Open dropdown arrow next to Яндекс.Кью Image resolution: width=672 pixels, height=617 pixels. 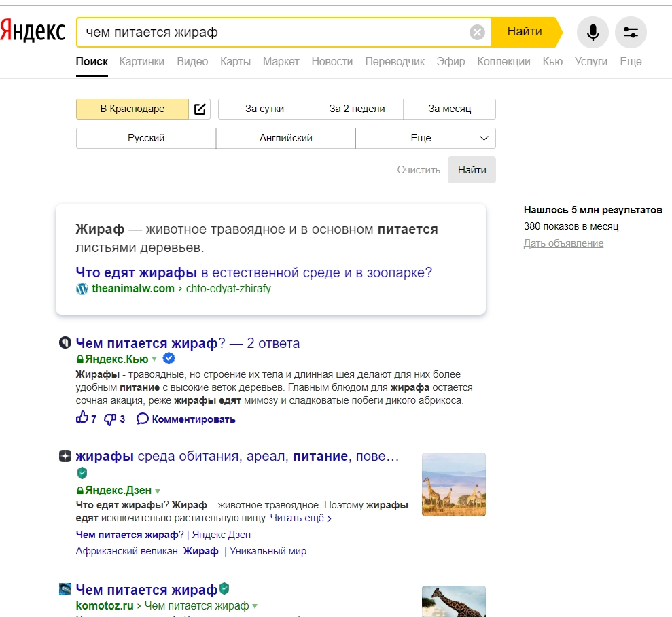point(154,359)
